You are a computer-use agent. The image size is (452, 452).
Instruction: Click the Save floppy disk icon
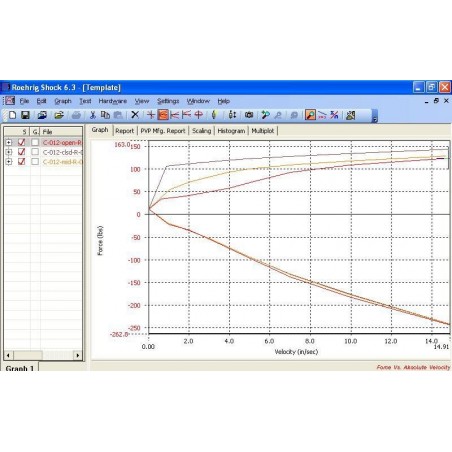click(x=25, y=115)
